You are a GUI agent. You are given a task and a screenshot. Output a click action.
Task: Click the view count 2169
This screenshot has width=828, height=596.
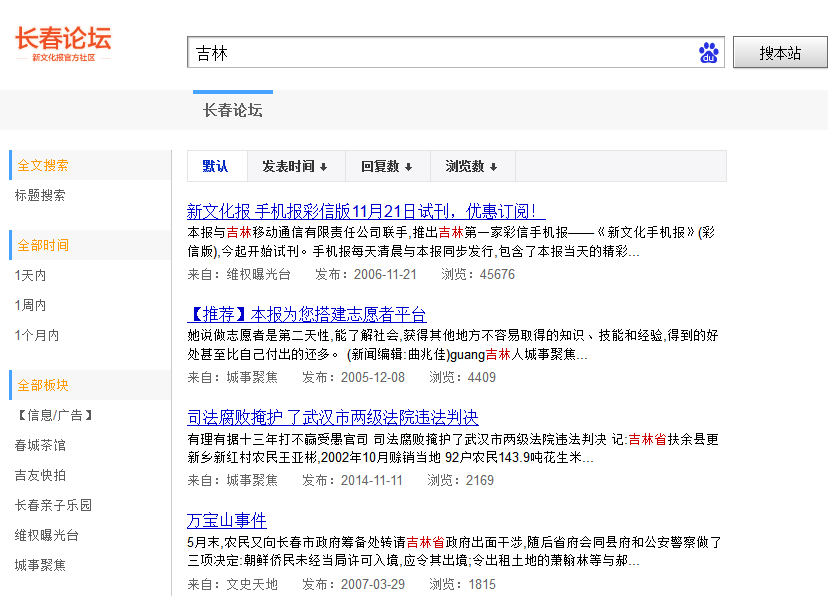(479, 480)
